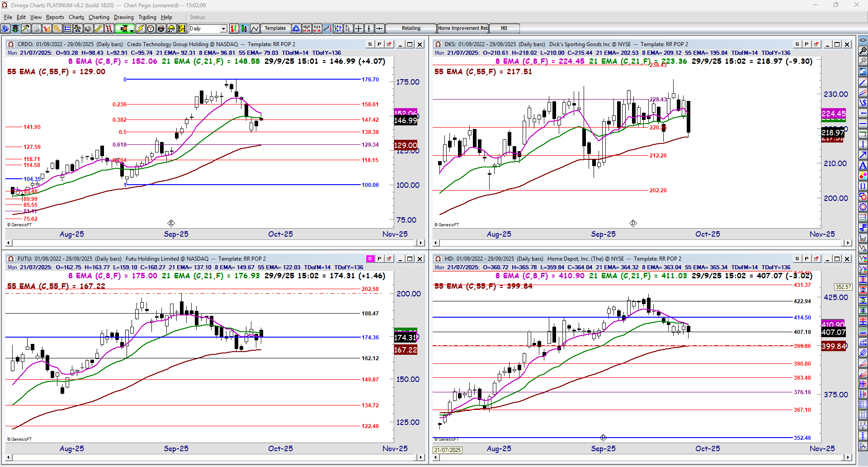This screenshot has height=467, width=868.
Task: Open the Drawing menu
Action: [x=124, y=17]
